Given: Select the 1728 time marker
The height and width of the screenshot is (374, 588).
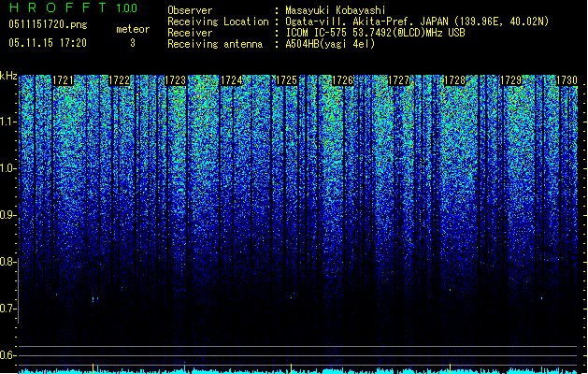Looking at the screenshot, I should coord(454,80).
